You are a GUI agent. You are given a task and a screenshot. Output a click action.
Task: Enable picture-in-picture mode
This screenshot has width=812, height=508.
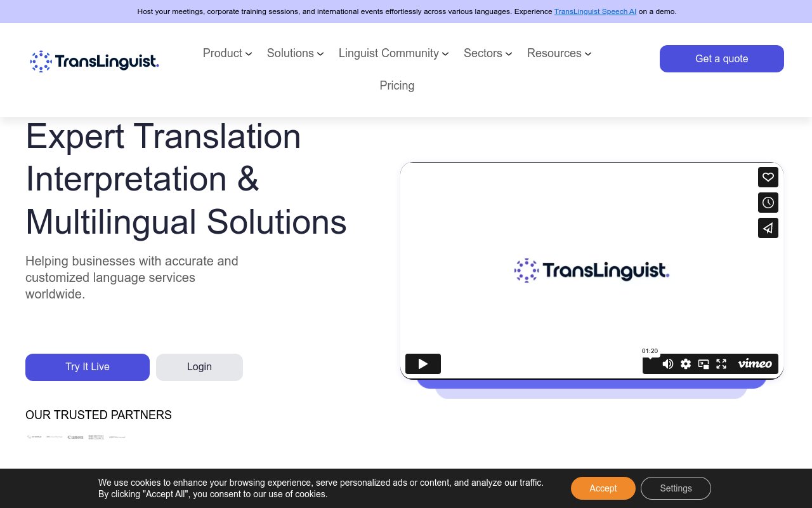[x=704, y=364]
